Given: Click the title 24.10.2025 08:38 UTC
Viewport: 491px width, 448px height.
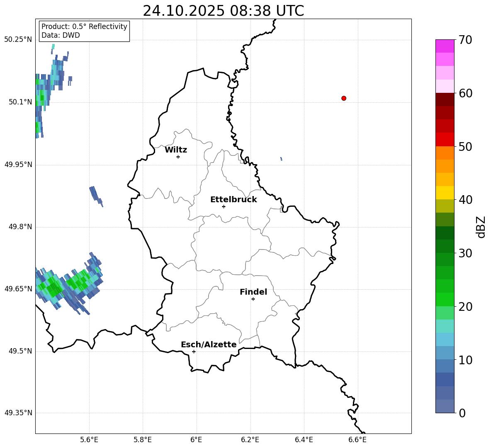Looking at the screenshot, I should (223, 11).
